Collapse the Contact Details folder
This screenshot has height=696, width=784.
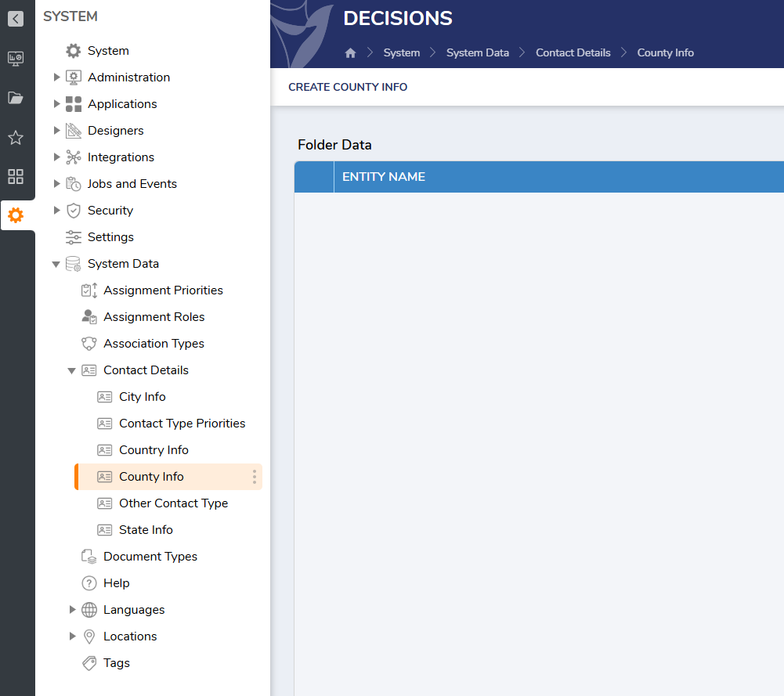pyautogui.click(x=72, y=371)
